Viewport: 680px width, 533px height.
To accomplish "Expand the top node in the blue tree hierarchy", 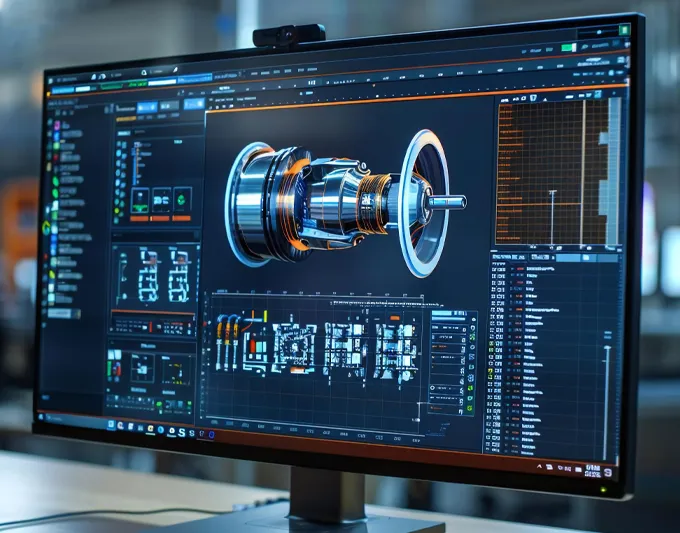I will tap(136, 142).
